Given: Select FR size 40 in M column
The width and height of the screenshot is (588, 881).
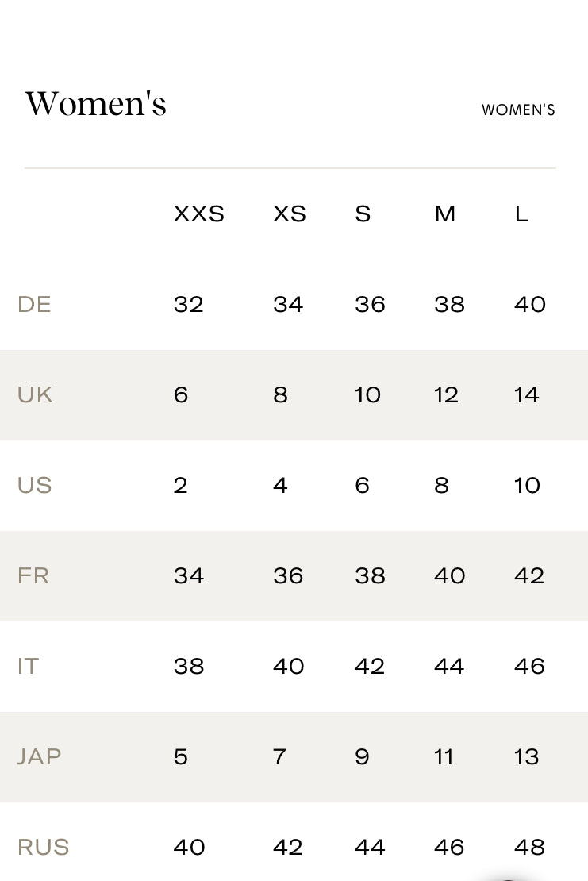Looking at the screenshot, I should (449, 575).
